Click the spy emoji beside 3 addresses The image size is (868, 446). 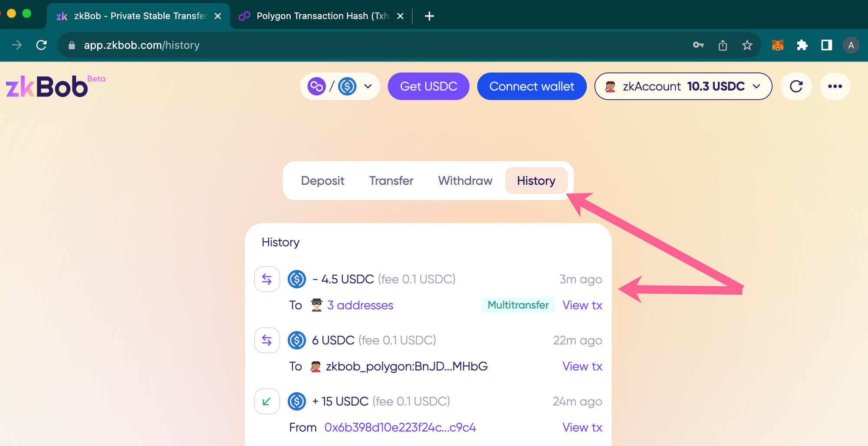click(317, 305)
